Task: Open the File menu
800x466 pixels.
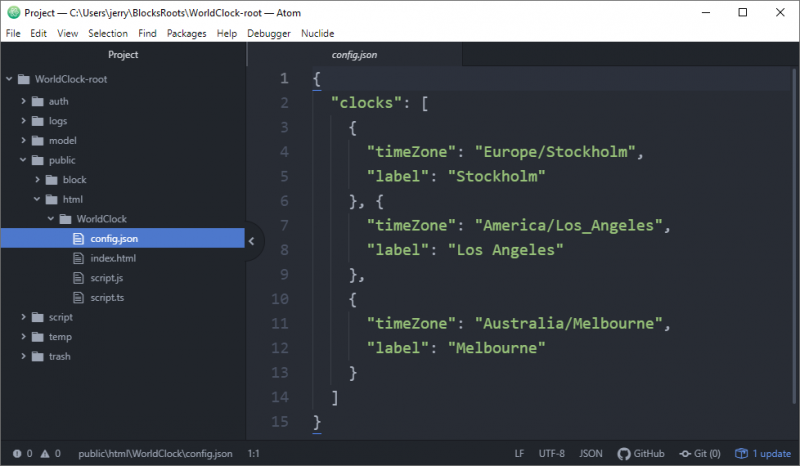Action: [x=13, y=33]
